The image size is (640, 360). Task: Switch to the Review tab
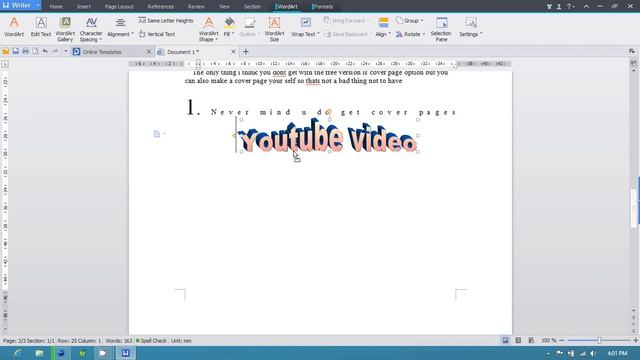[x=196, y=7]
